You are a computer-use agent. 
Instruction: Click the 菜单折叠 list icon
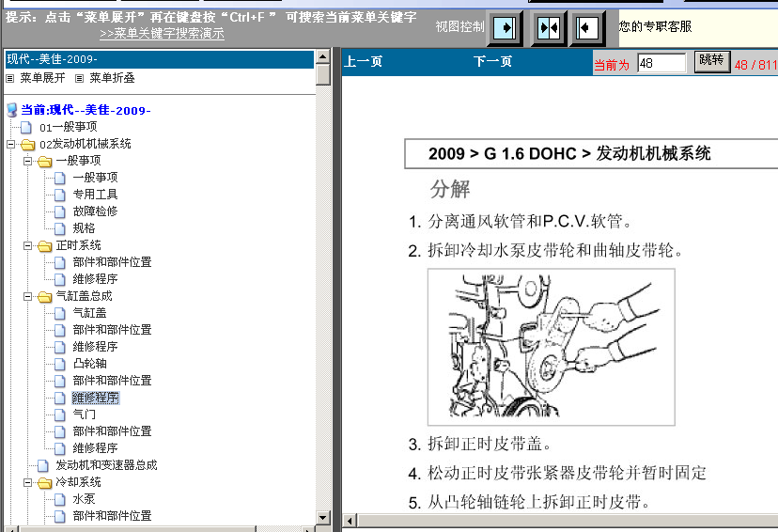[x=79, y=78]
